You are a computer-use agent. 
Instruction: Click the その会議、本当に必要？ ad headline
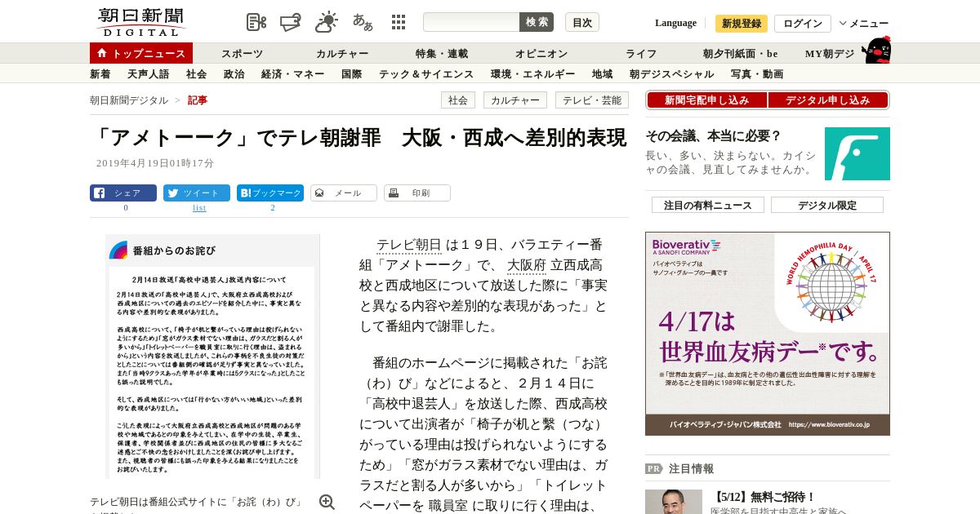(x=713, y=136)
